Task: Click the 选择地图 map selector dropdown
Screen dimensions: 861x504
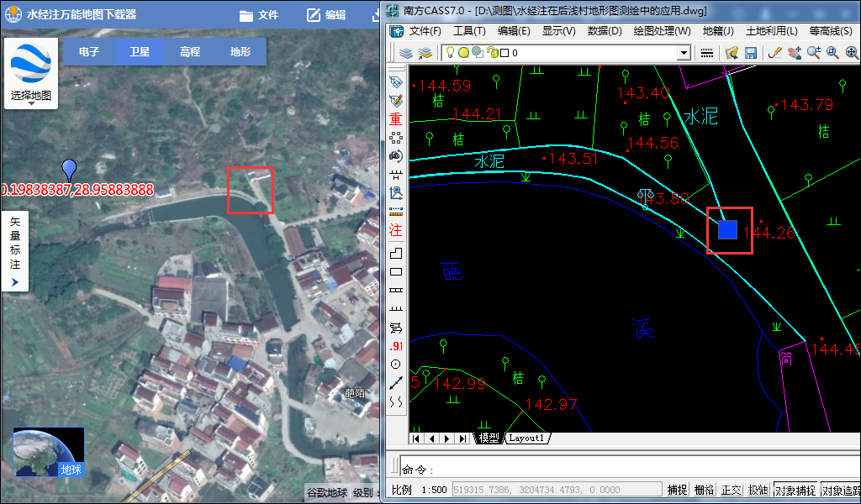Action: pyautogui.click(x=31, y=73)
